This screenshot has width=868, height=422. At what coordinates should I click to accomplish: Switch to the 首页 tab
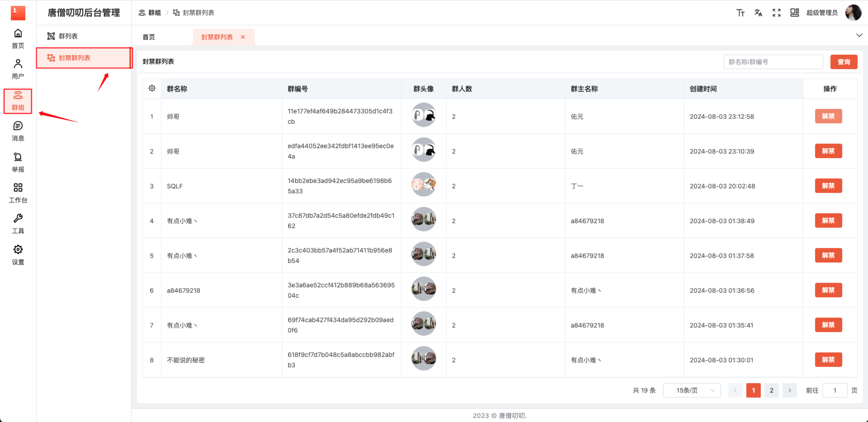point(149,37)
